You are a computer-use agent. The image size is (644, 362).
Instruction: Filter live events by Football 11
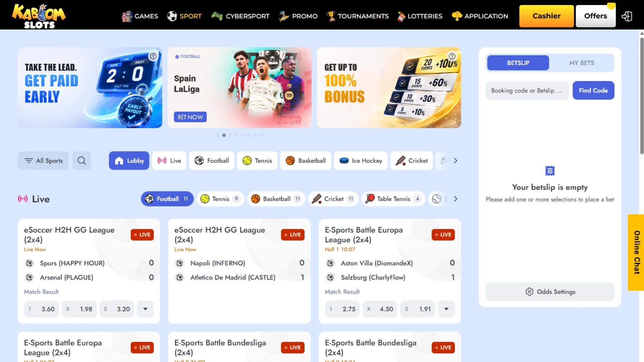167,199
